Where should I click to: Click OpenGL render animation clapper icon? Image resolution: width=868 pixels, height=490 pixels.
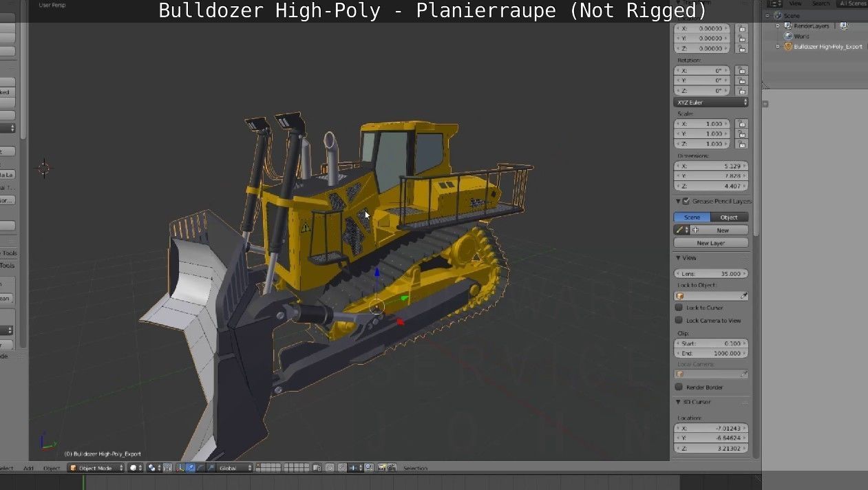(x=392, y=468)
